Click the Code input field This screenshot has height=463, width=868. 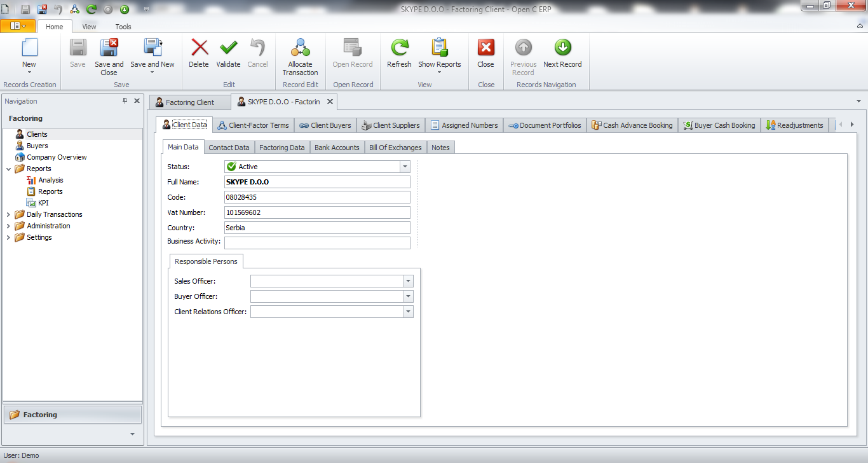[317, 197]
